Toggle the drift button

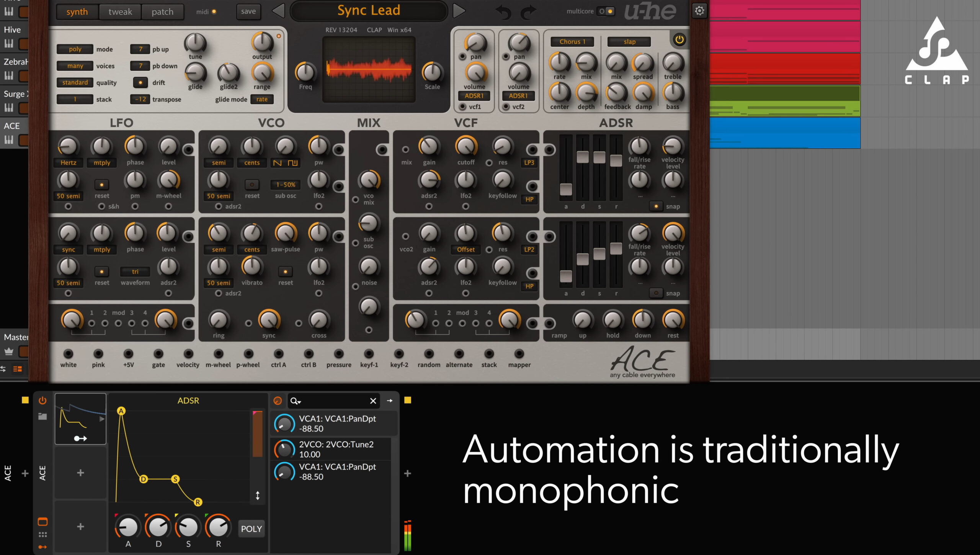[x=140, y=82]
